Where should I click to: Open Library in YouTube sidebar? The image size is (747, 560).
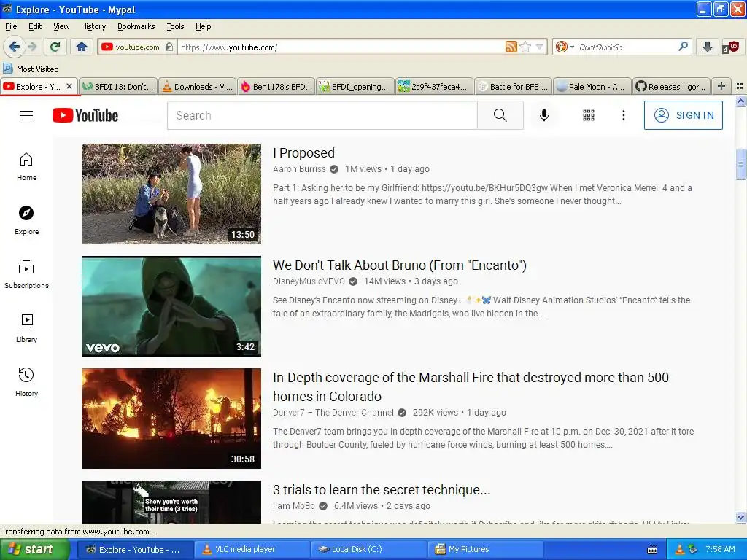(x=26, y=328)
